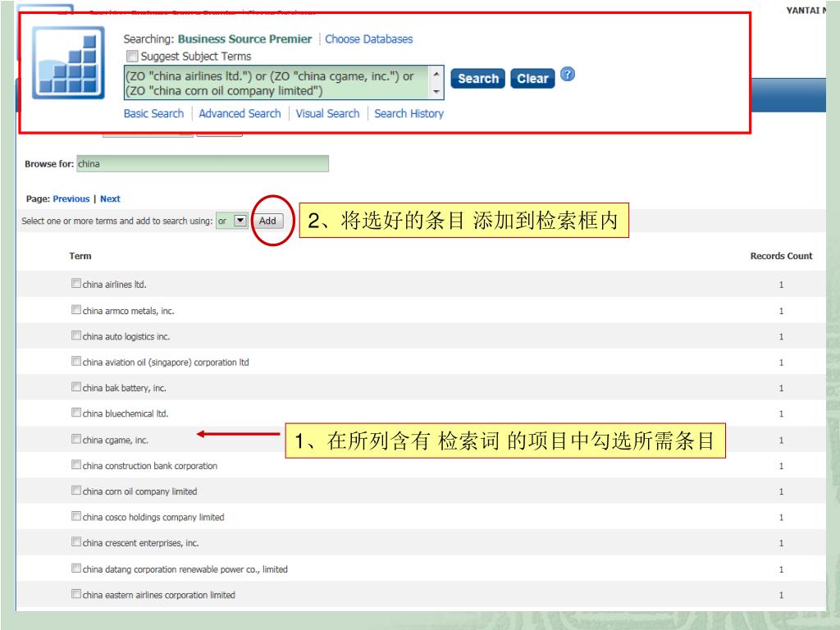Viewport: 840px width, 630px height.
Task: Check china eastern airlines corporation limited checkbox
Action: tap(76, 594)
